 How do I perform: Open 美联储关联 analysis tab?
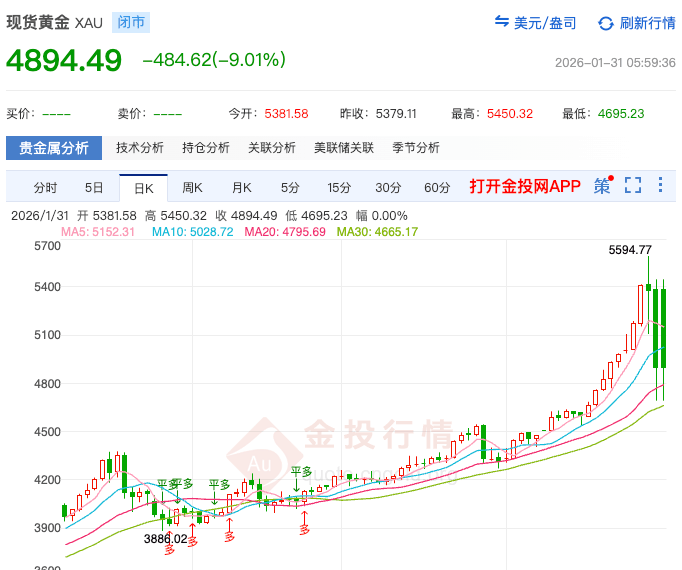344,148
